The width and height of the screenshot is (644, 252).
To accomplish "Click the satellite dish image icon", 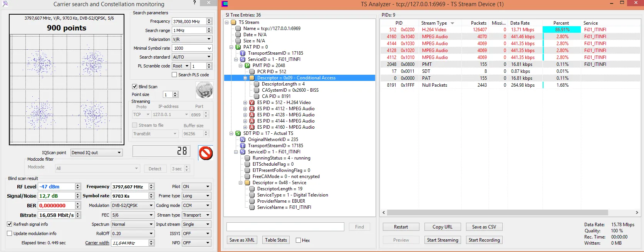I will pyautogui.click(x=204, y=91).
